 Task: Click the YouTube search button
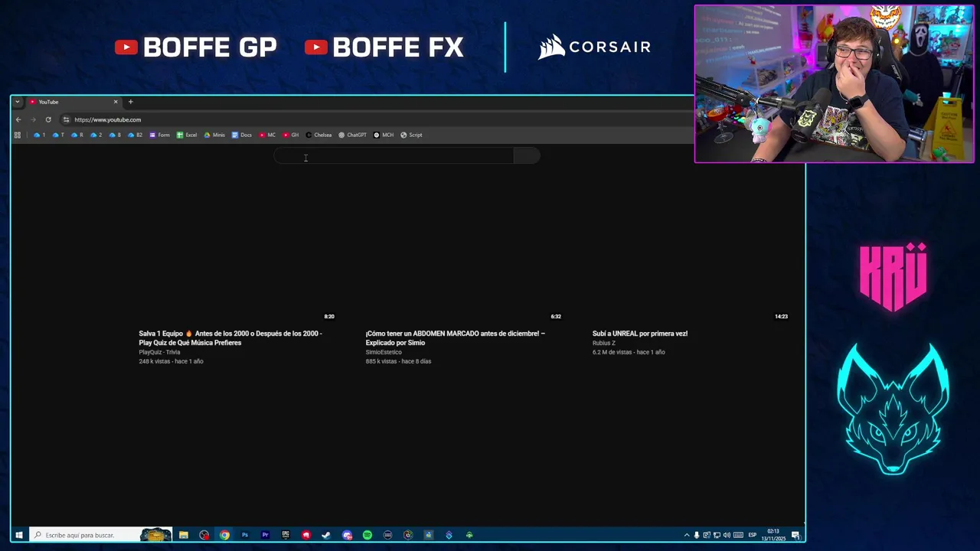527,156
